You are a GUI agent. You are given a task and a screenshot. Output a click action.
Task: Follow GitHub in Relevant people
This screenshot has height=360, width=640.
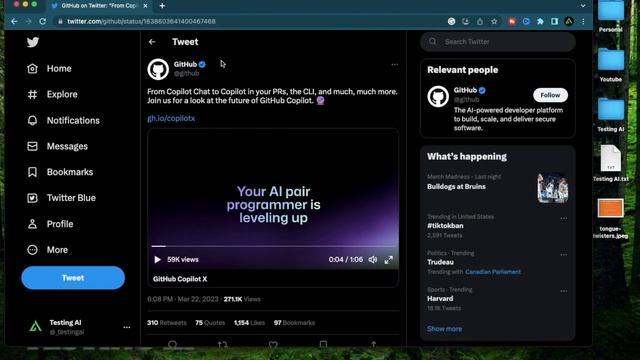click(550, 95)
